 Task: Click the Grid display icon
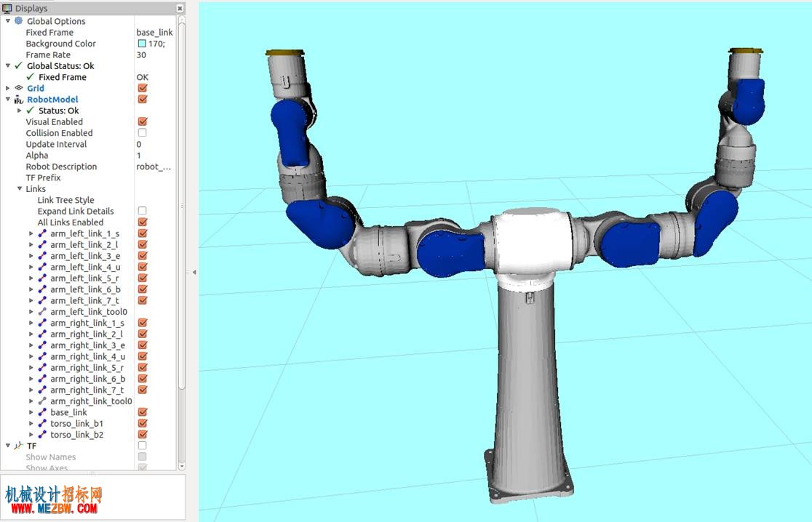point(19,88)
